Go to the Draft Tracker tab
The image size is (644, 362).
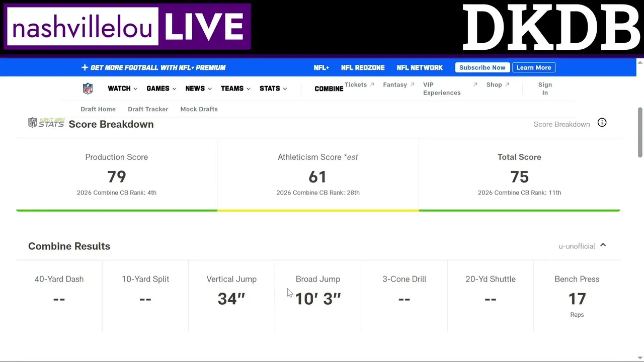tap(148, 109)
